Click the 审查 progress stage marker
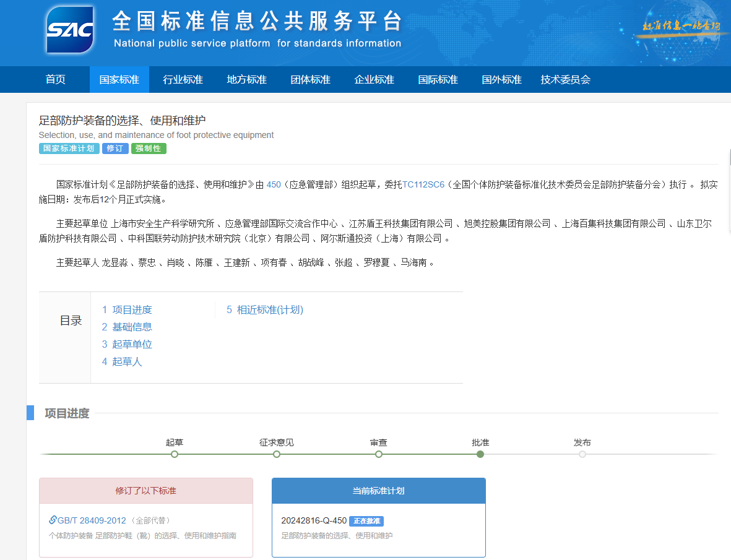731x560 pixels. click(x=379, y=454)
